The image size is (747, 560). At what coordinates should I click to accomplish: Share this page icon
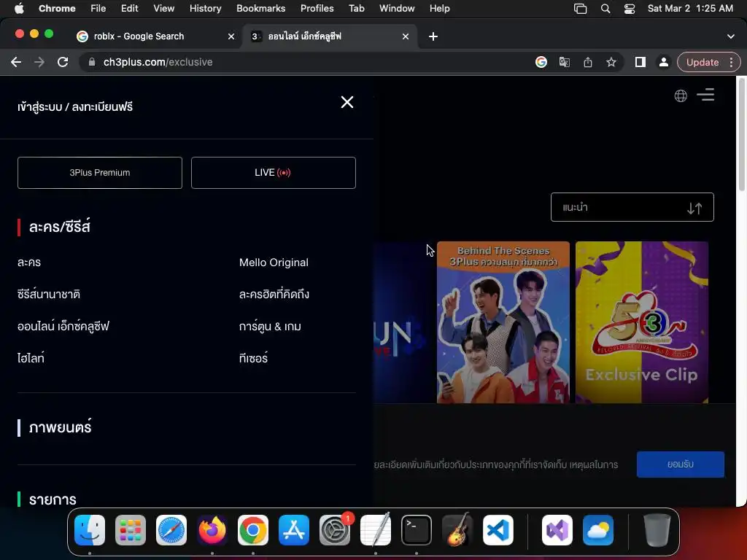coord(587,63)
